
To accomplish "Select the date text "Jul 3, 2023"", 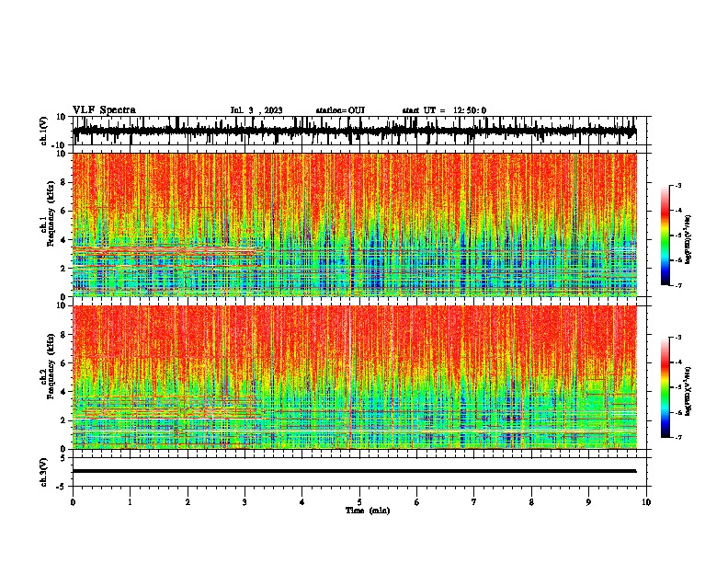I will tap(256, 110).
